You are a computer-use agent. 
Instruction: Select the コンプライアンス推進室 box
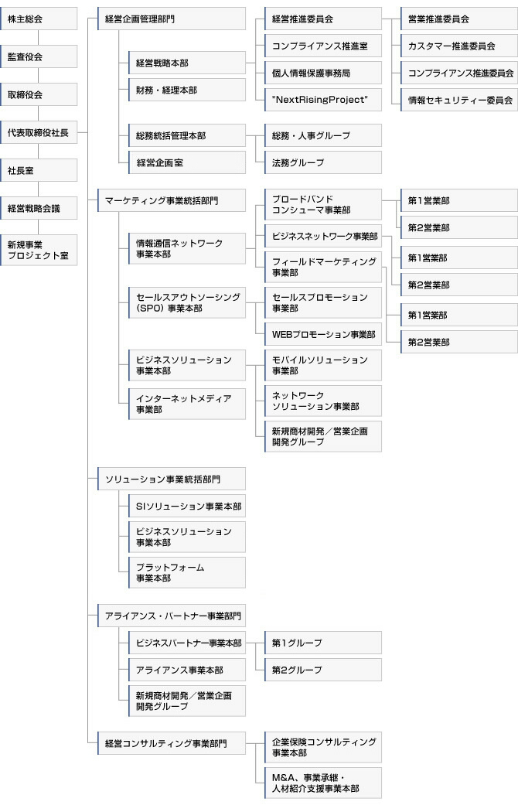pyautogui.click(x=322, y=46)
